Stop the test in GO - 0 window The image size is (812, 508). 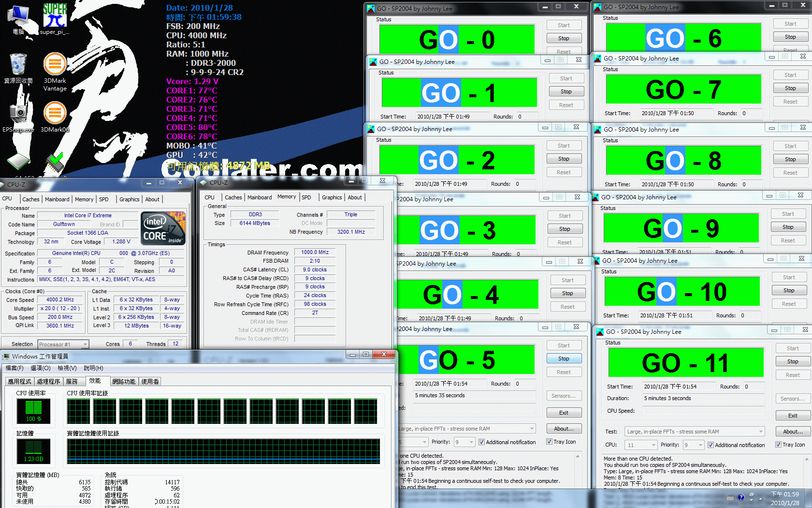[564, 38]
